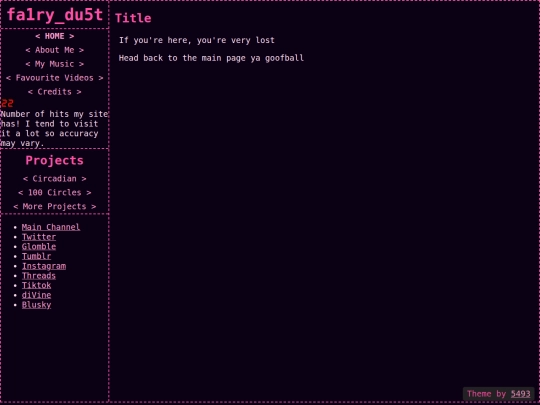The image size is (540, 405).
Task: Open the Instagram link
Action: 44,266
